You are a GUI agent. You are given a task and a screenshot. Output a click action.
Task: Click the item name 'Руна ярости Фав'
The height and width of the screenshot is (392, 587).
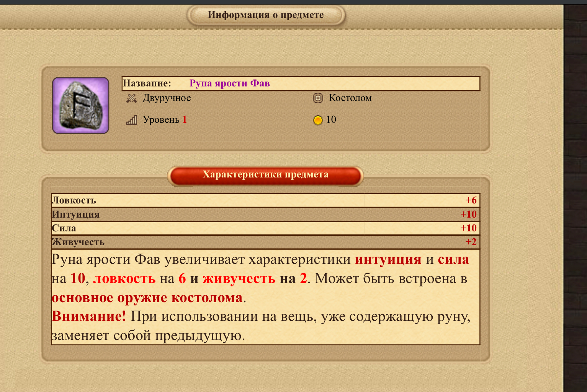230,83
